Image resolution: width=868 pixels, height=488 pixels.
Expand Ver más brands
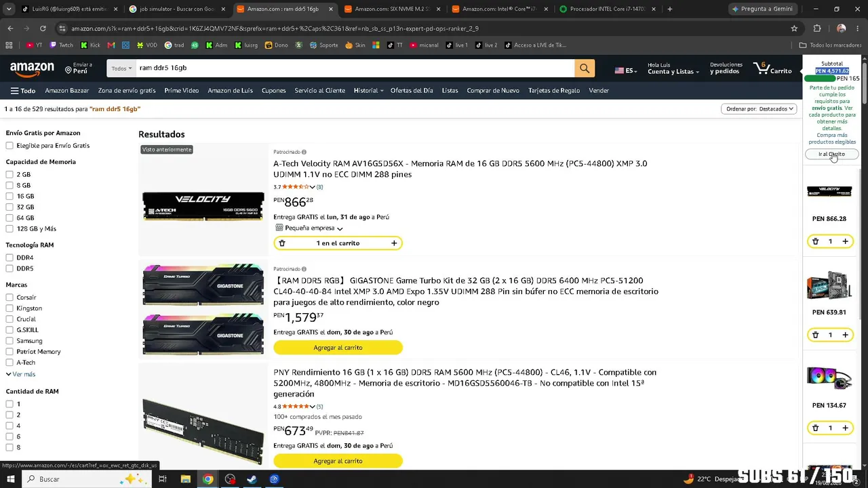pyautogui.click(x=21, y=374)
